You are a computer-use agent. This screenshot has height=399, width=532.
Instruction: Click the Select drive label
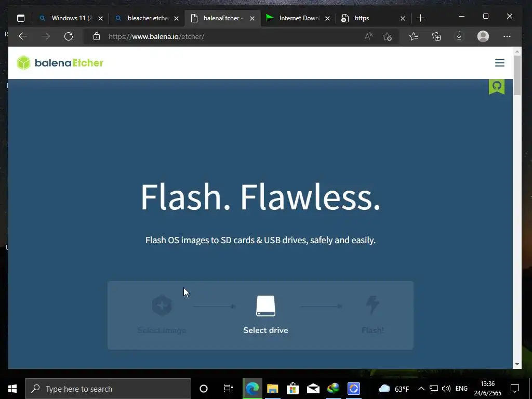coord(265,330)
